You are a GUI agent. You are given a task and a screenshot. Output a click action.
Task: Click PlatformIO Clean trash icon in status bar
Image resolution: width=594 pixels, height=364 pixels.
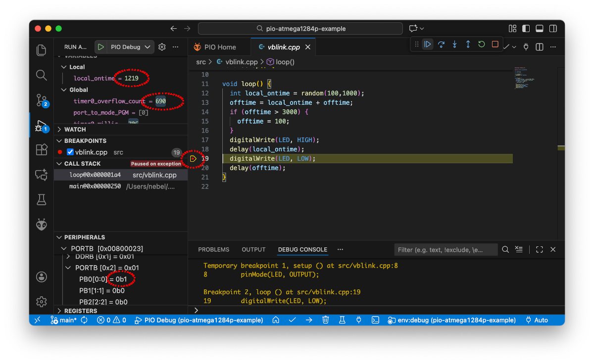pyautogui.click(x=326, y=320)
